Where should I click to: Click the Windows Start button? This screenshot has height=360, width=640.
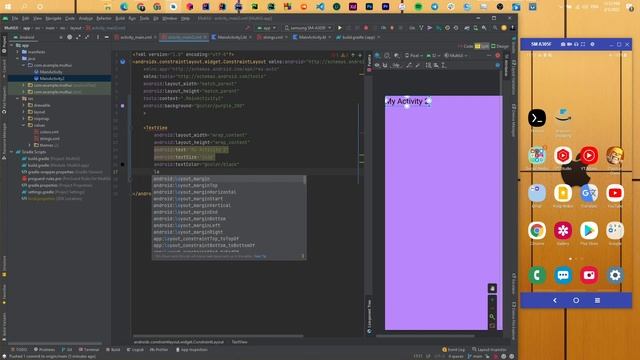8,7
